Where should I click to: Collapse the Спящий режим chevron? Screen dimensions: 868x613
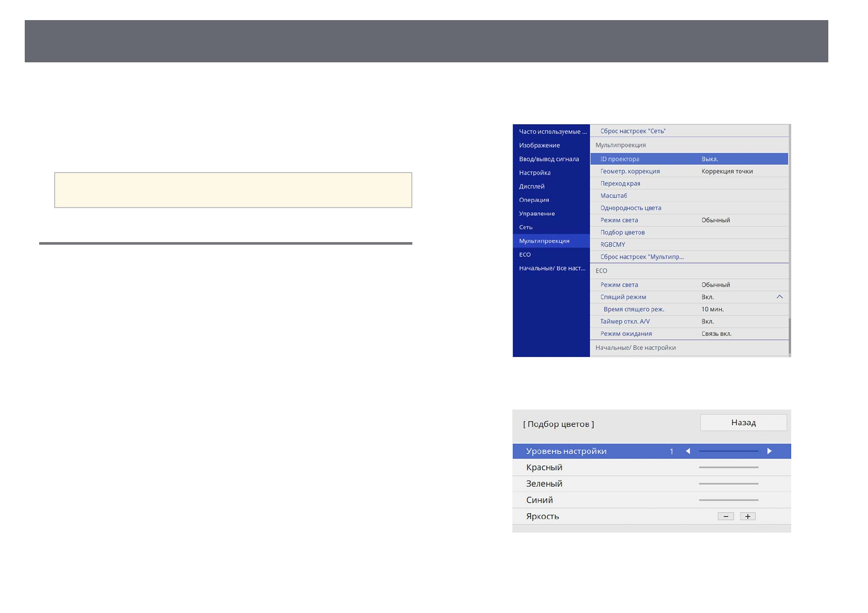[x=779, y=297]
